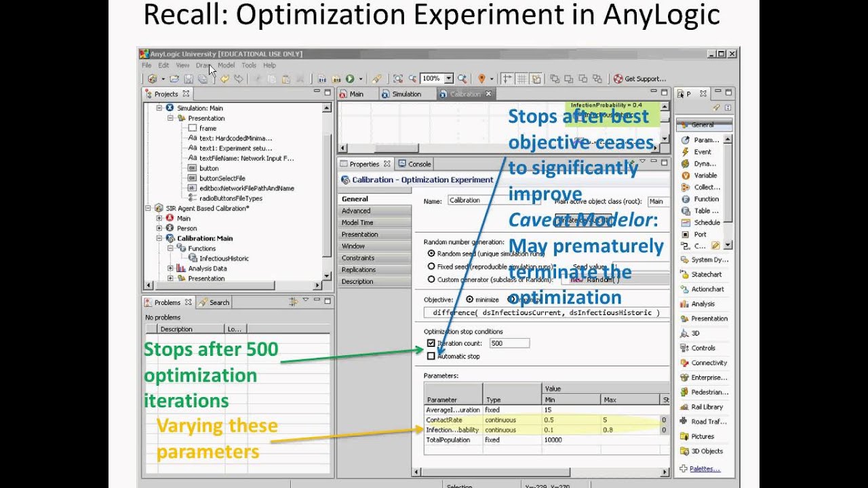Click the zoom in magnifier icon
This screenshot has width=868, height=488.
point(462,79)
